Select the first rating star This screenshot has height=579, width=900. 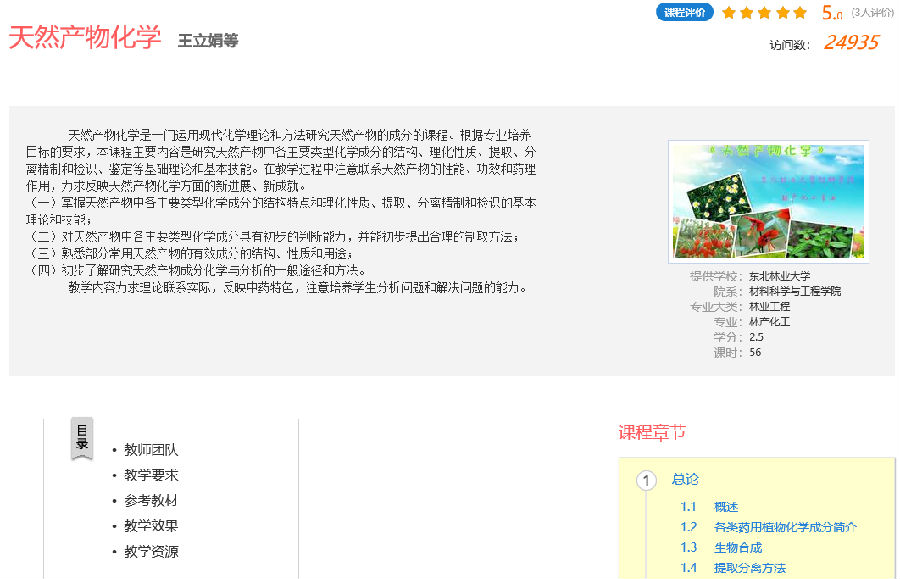729,13
